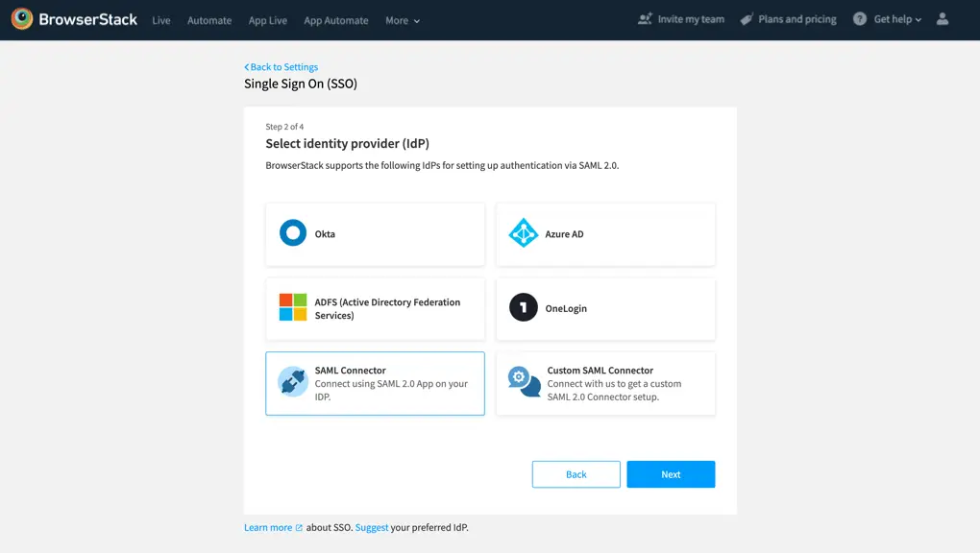Click the Back to Settings chevron arrow

pos(246,67)
